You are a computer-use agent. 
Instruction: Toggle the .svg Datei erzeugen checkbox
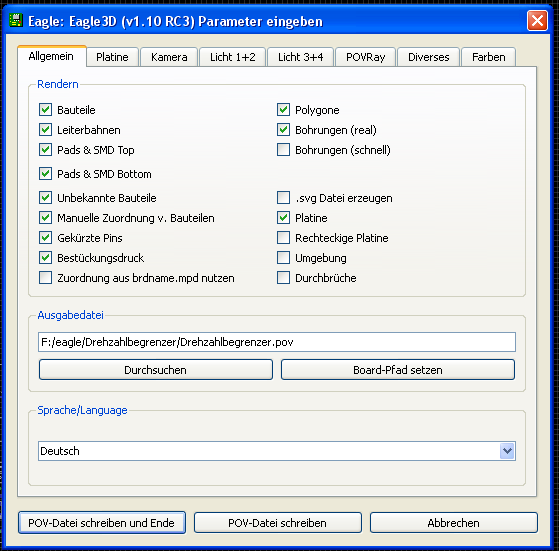pos(283,198)
